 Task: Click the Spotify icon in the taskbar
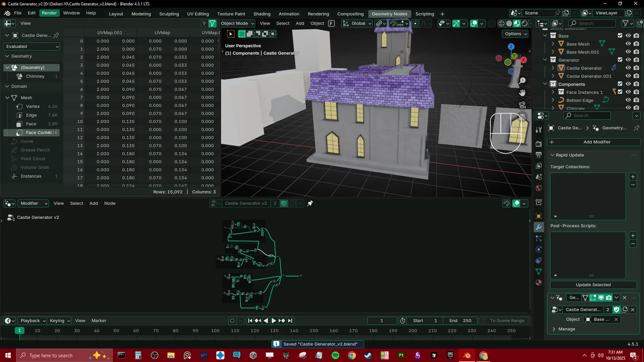point(335,356)
